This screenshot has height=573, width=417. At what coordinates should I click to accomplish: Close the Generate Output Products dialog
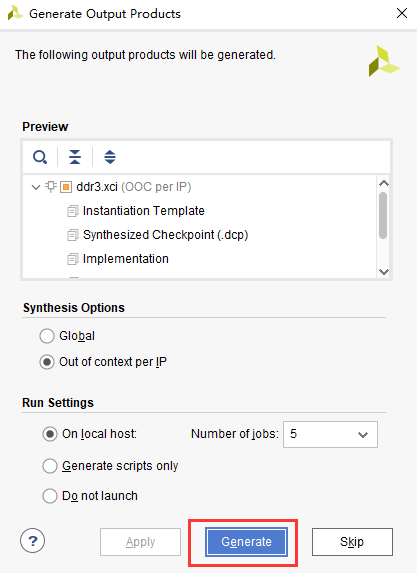click(x=402, y=14)
